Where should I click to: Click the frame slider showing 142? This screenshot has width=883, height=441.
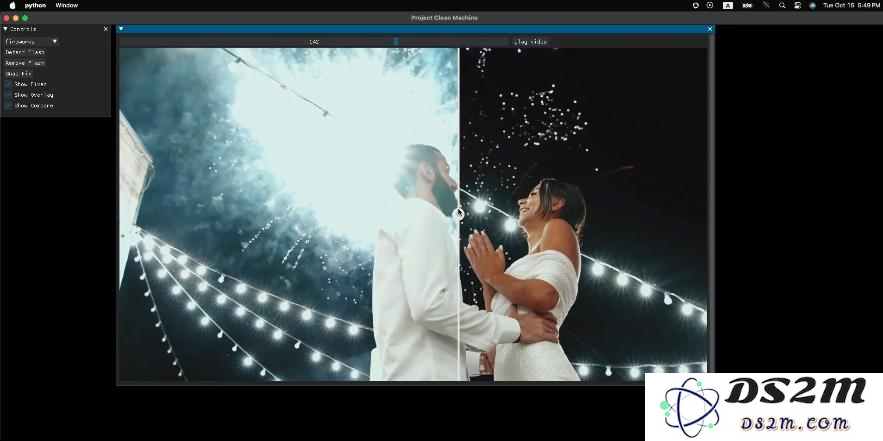[314, 42]
